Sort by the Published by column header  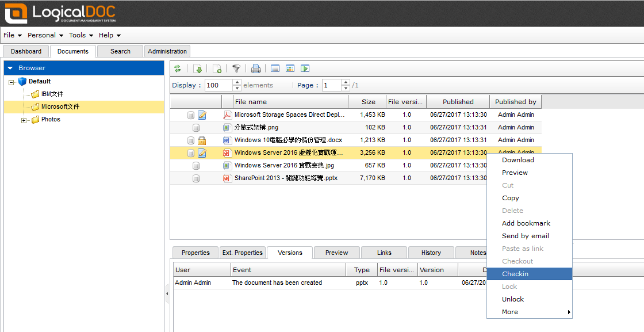tap(515, 102)
